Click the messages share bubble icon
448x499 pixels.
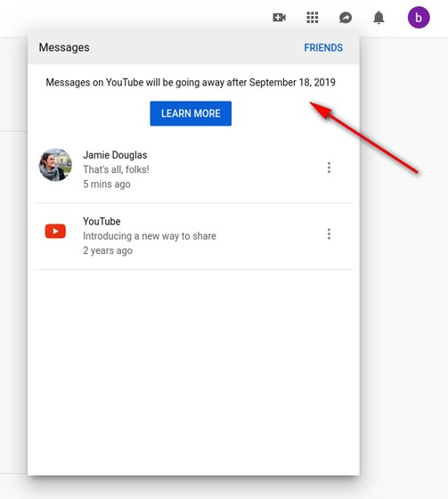(346, 18)
